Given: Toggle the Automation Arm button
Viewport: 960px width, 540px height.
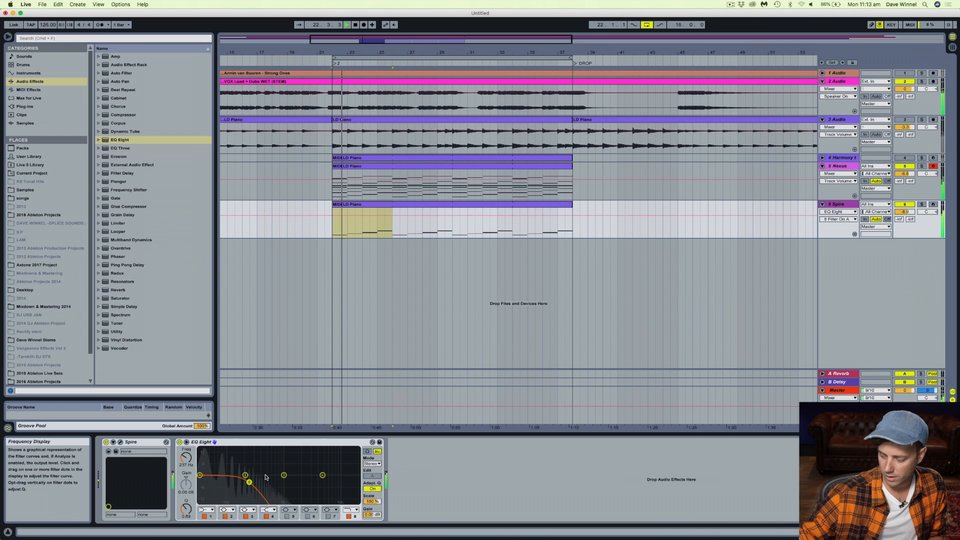Looking at the screenshot, I should point(385,24).
